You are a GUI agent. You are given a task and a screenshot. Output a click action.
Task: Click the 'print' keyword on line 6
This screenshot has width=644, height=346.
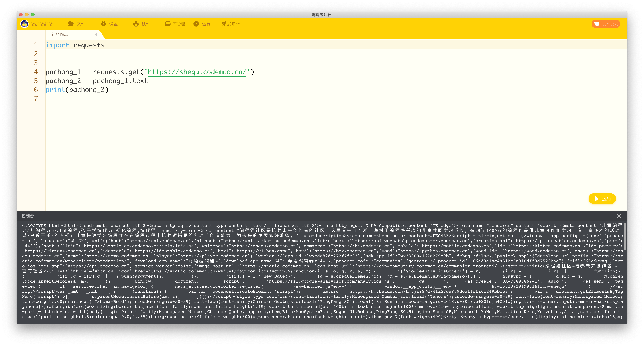(x=55, y=90)
